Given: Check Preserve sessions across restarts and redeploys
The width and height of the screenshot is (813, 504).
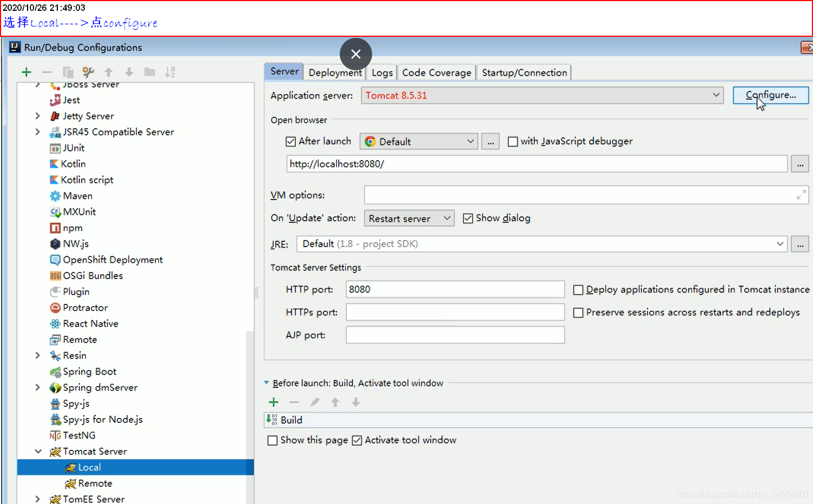Looking at the screenshot, I should tap(578, 313).
